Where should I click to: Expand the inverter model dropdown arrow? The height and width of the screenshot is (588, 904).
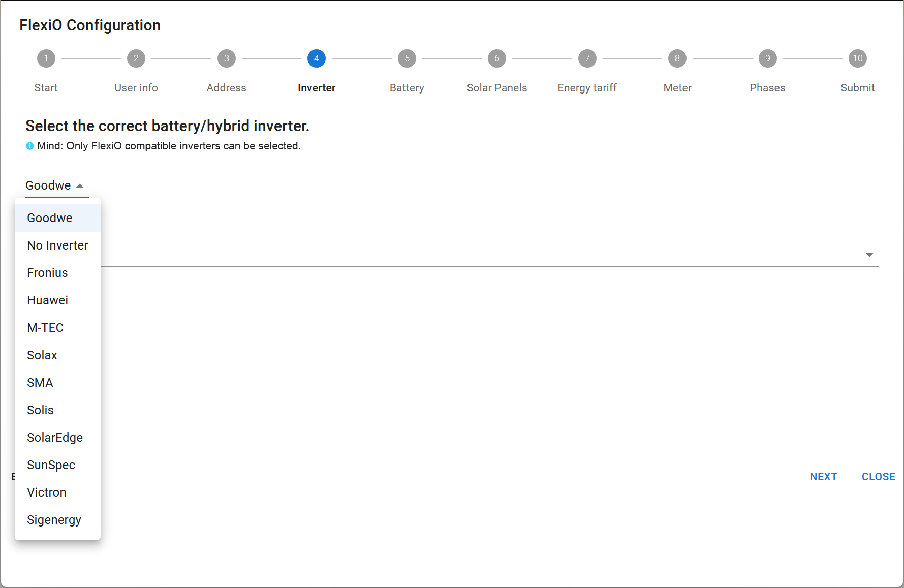pos(869,255)
